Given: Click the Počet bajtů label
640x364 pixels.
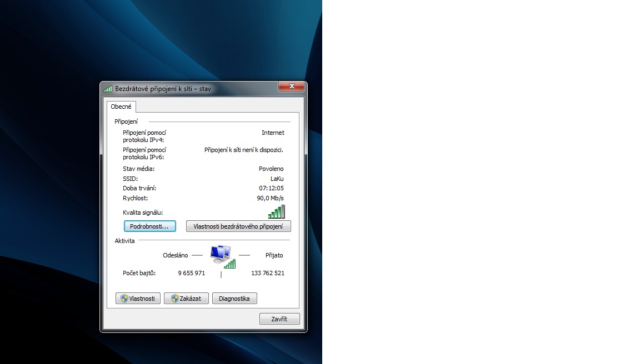Looking at the screenshot, I should [x=139, y=273].
